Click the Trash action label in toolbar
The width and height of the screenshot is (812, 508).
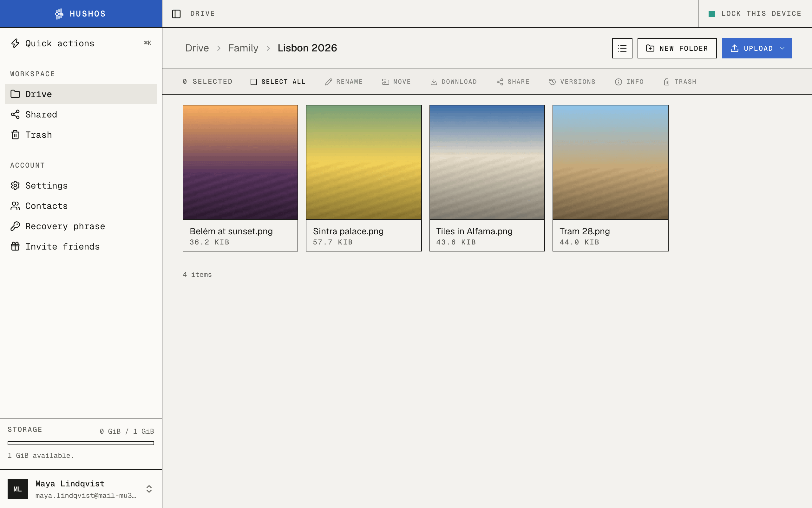[x=685, y=82]
